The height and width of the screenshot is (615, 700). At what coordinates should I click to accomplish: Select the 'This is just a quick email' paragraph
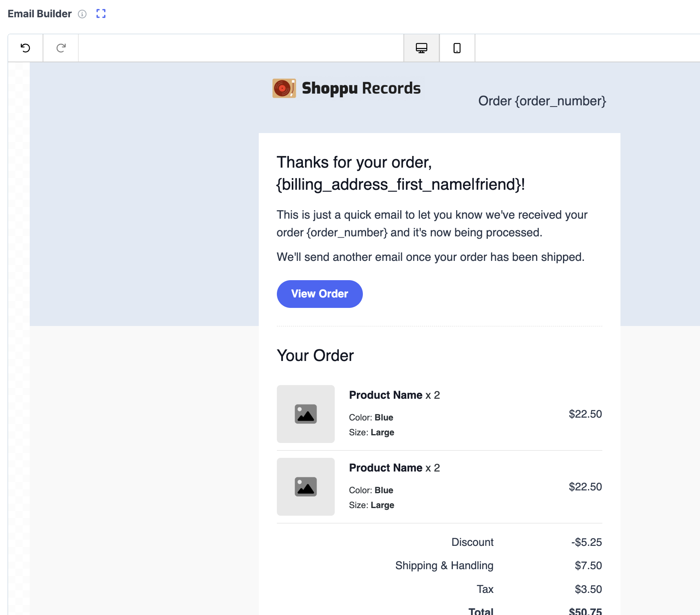tap(432, 223)
